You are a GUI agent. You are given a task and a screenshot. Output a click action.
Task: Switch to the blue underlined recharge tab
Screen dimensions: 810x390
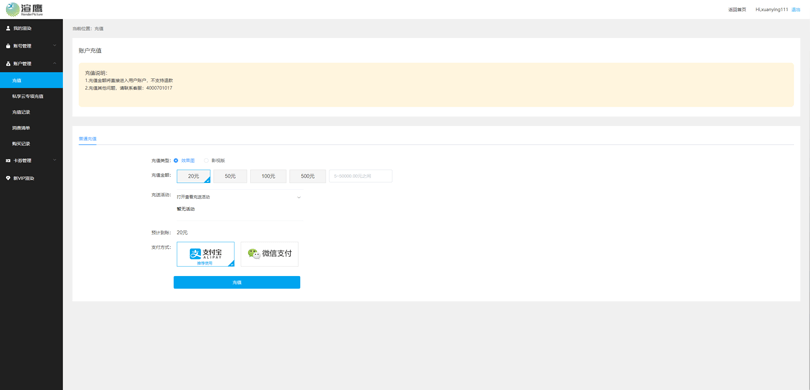click(87, 139)
